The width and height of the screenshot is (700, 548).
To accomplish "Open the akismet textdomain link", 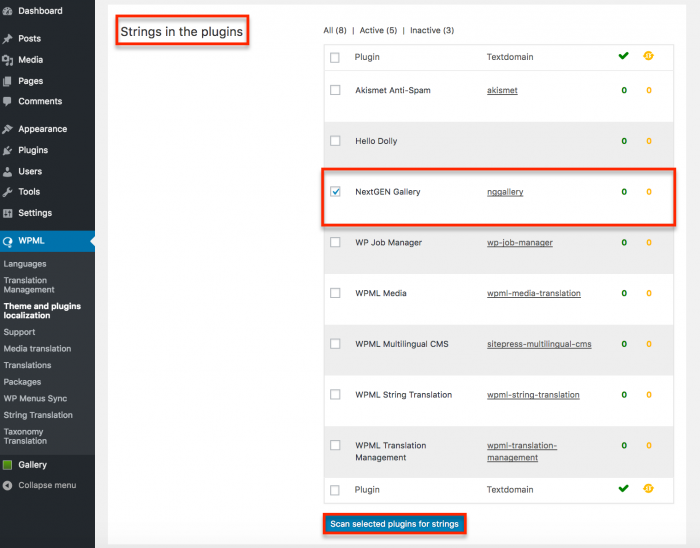I will point(502,91).
